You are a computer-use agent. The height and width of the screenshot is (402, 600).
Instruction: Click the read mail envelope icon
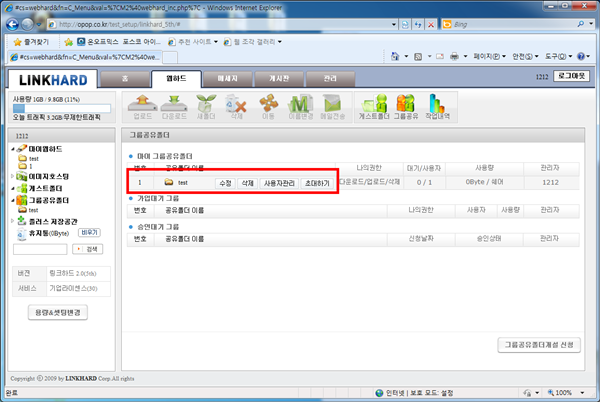click(x=440, y=57)
